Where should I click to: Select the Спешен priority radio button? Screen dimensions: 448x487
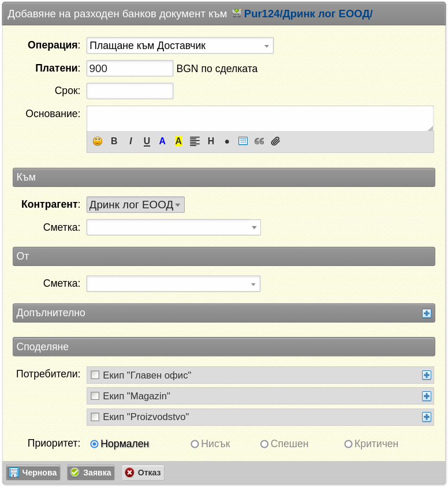(264, 444)
